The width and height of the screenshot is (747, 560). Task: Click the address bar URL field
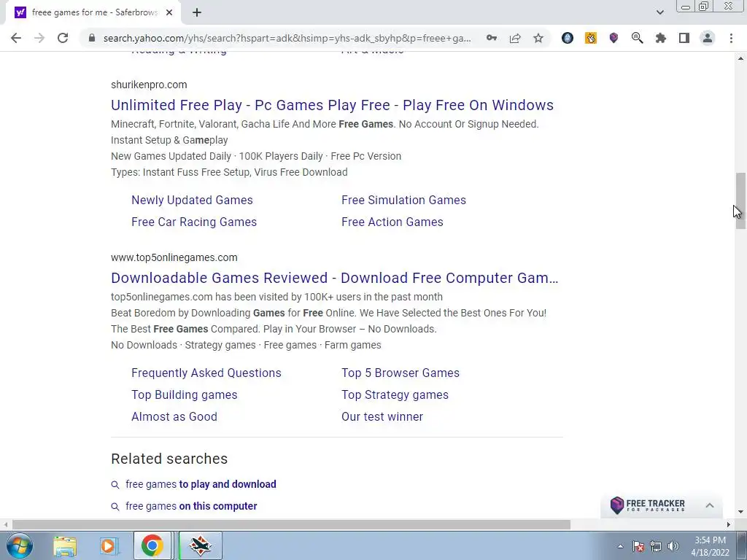287,38
